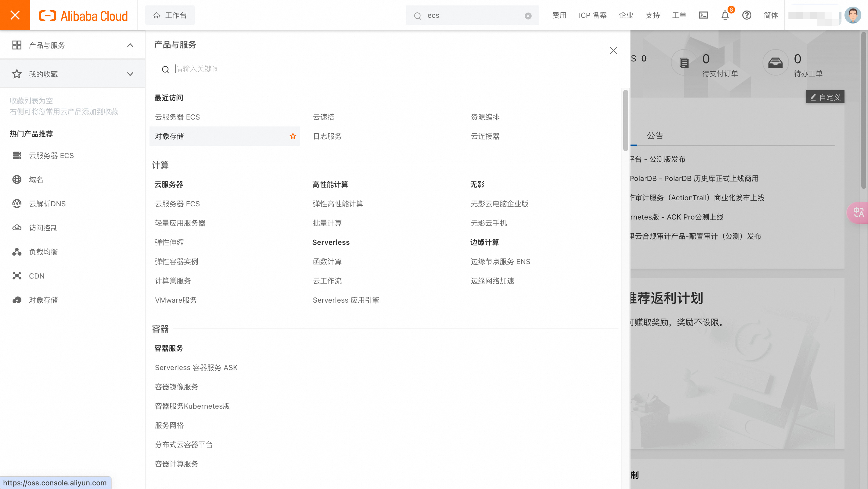The height and width of the screenshot is (489, 868).
Task: Open 对象存储 from the sidebar
Action: [43, 300]
